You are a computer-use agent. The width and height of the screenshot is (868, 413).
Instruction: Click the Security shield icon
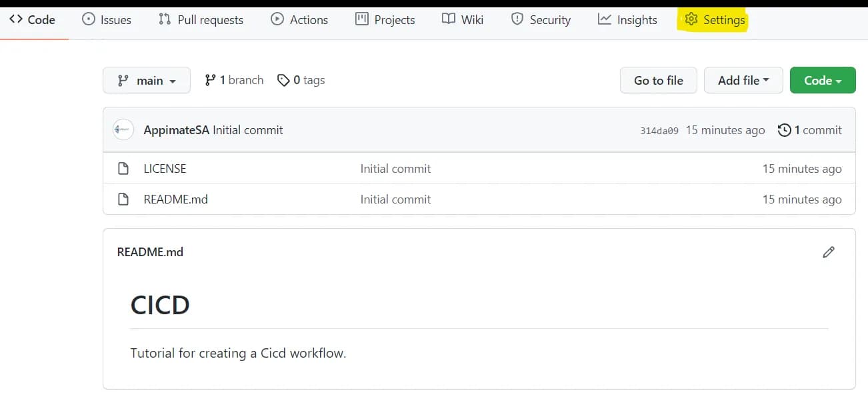pyautogui.click(x=517, y=19)
